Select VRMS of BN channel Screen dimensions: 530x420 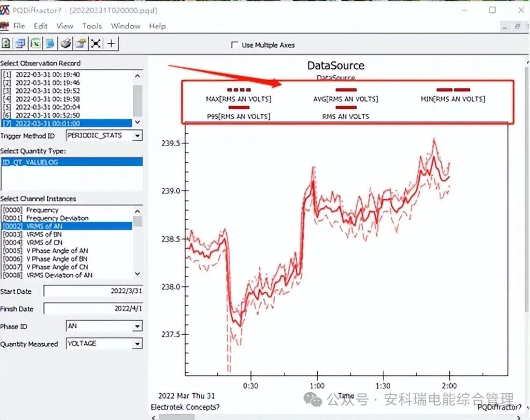tap(43, 234)
